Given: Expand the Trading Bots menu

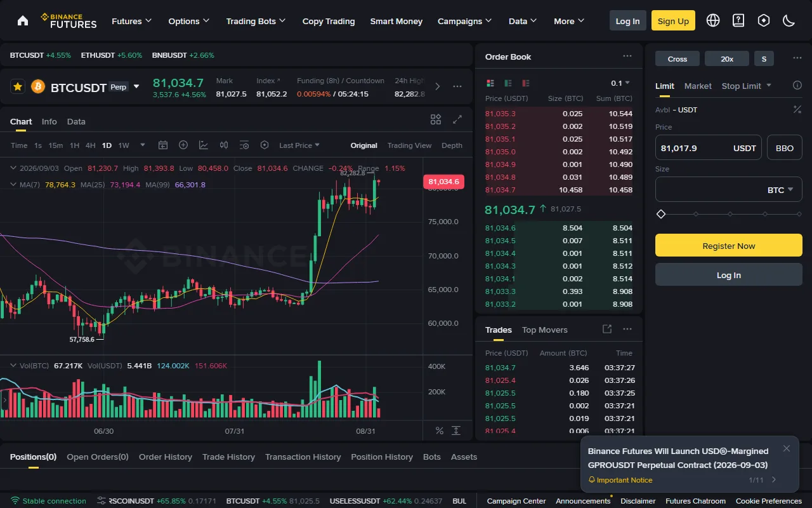Looking at the screenshot, I should [x=256, y=21].
